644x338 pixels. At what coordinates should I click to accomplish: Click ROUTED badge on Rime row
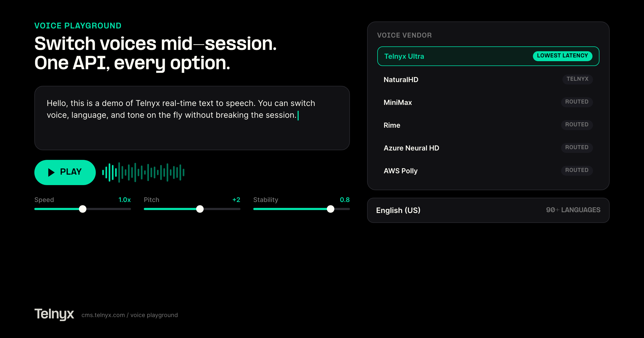tap(577, 125)
